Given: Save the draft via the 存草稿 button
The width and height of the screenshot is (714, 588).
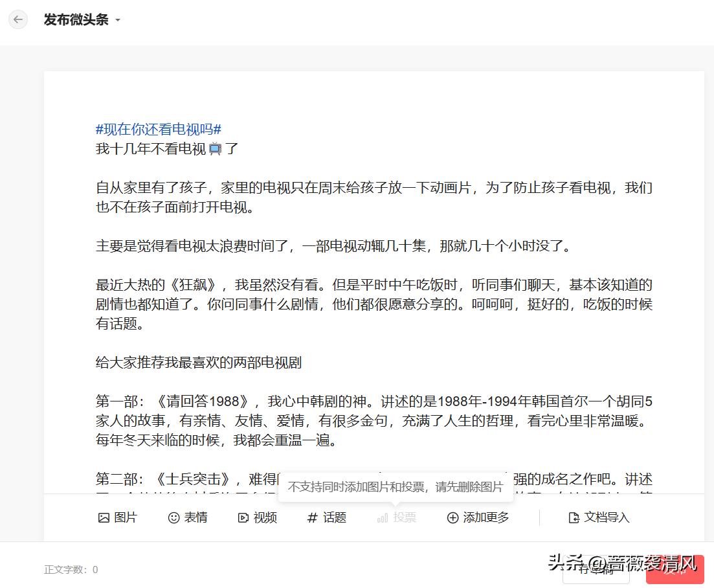Looking at the screenshot, I should point(595,569).
